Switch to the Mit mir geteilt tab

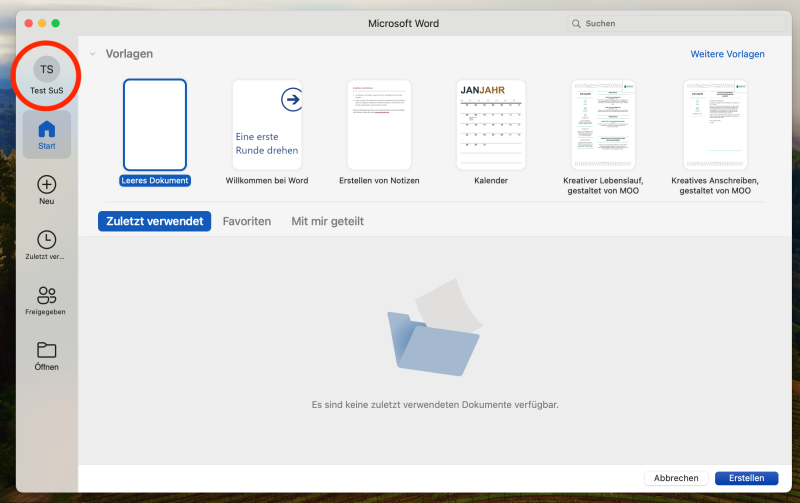327,221
